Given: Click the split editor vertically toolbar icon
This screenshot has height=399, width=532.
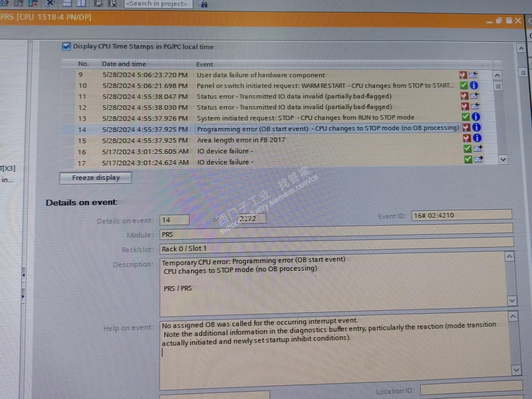Looking at the screenshot, I should click(x=81, y=3).
